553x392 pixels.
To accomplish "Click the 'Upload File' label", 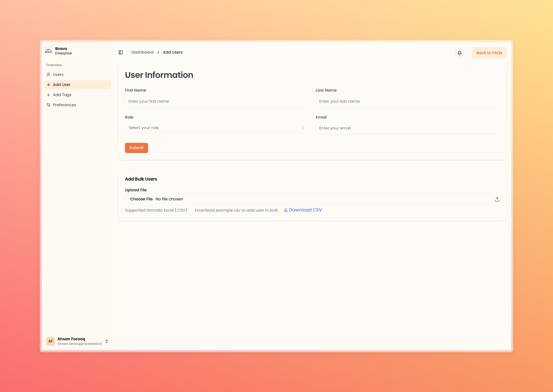I will (136, 190).
